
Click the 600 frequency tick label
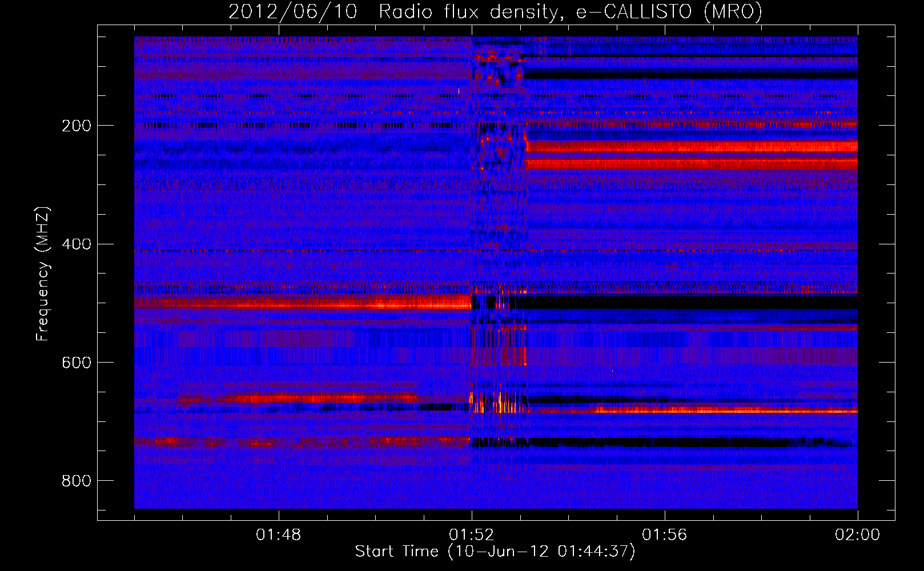(x=76, y=363)
